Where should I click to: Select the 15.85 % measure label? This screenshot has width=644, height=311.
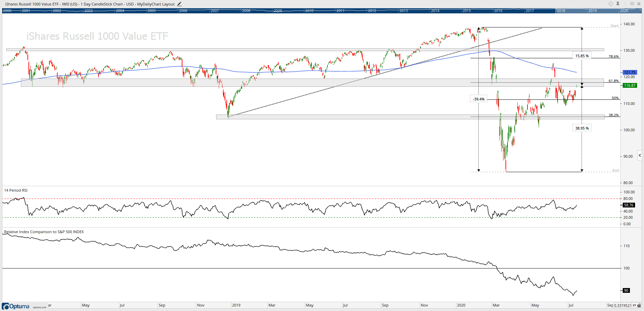click(582, 56)
